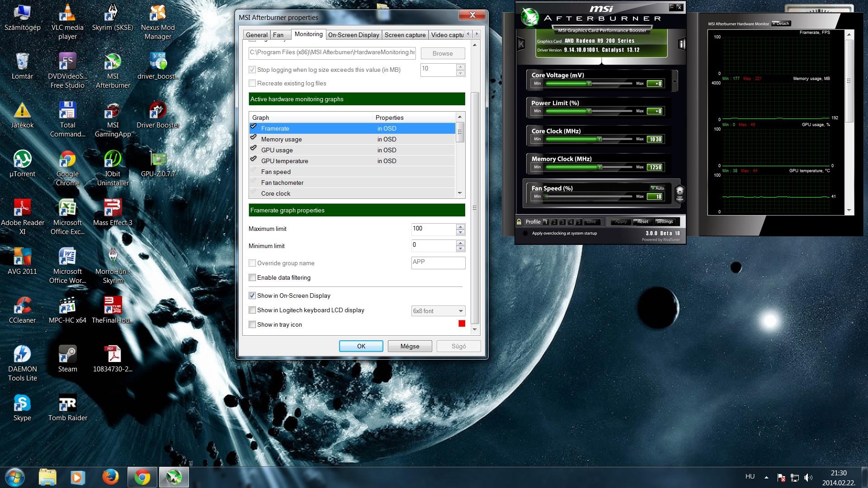Click MSI Afterburner taskbar button
868x488 pixels.
(174, 477)
